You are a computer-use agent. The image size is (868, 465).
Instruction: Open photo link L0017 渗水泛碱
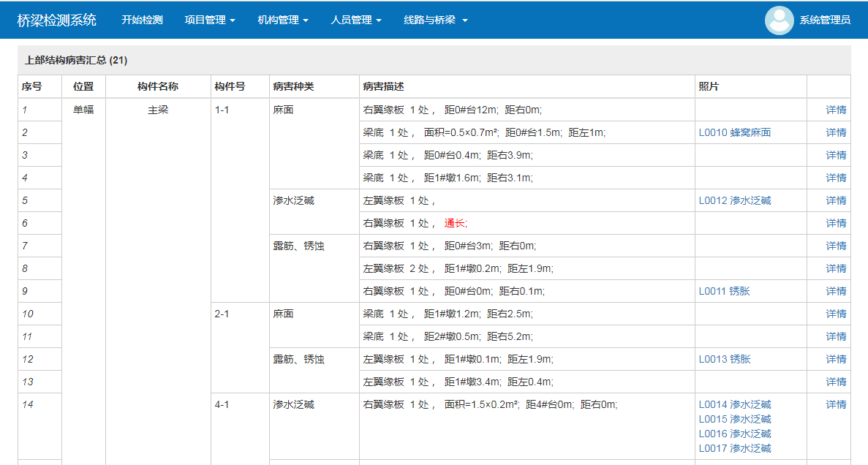coord(734,448)
